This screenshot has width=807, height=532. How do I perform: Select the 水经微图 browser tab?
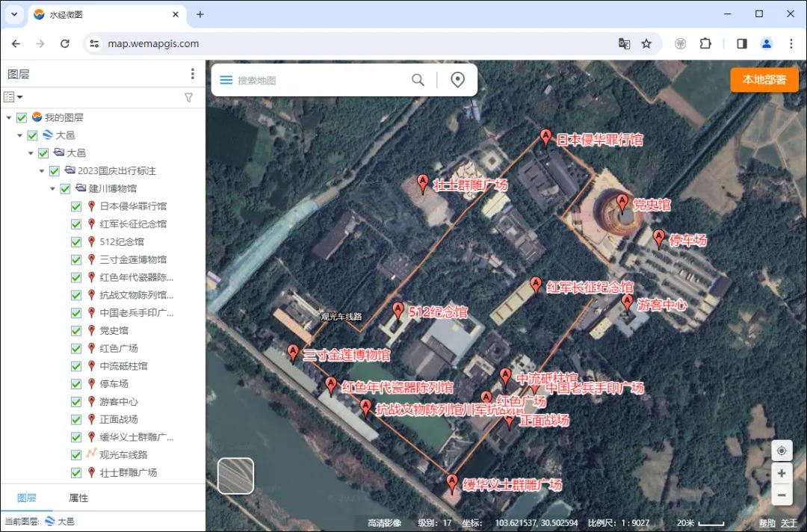105,14
